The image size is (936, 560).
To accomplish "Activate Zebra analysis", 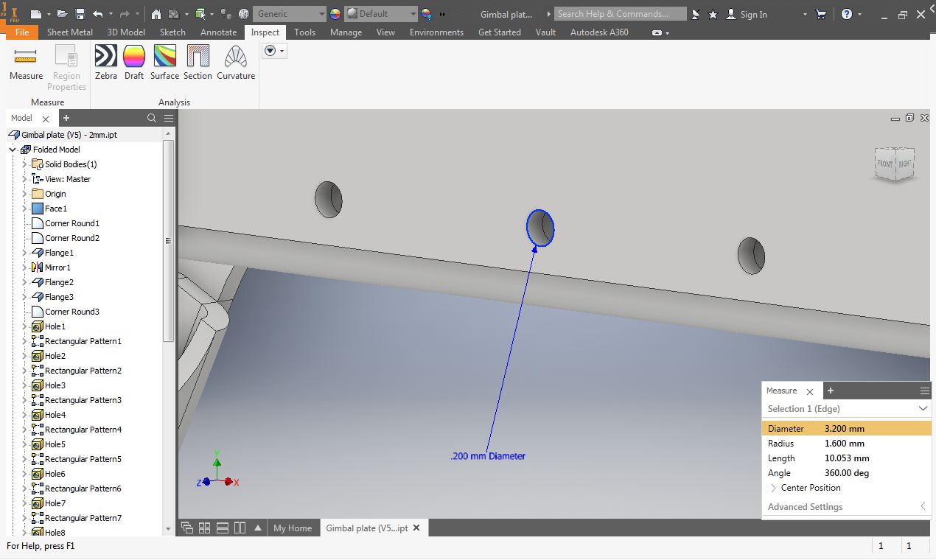I will click(105, 63).
